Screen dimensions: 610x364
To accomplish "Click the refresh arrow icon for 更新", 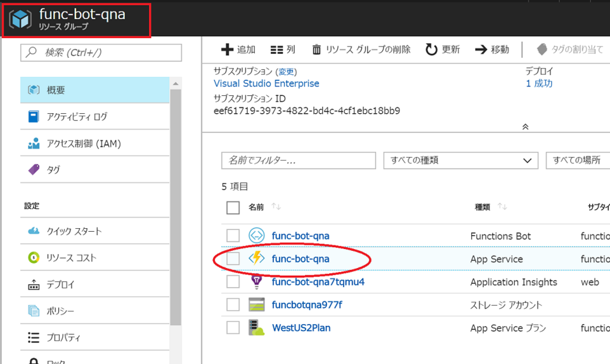I will pos(431,49).
